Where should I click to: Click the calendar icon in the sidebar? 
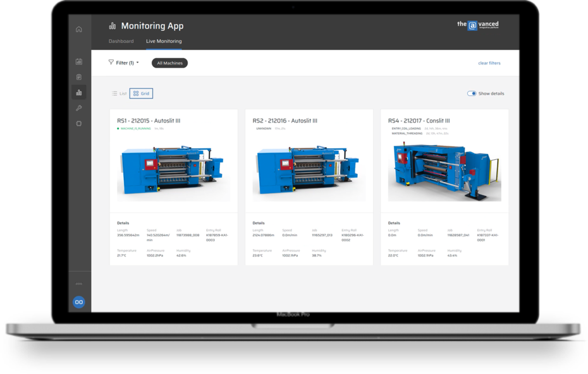pos(79,61)
